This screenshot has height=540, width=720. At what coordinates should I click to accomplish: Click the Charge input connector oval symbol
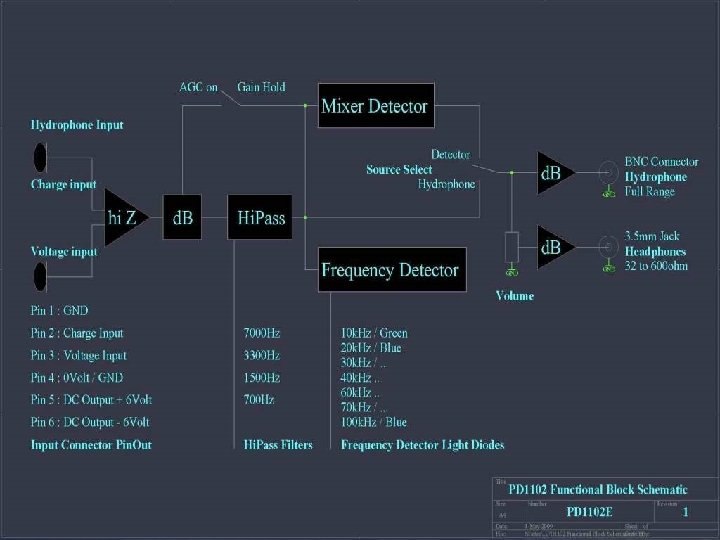[40, 157]
